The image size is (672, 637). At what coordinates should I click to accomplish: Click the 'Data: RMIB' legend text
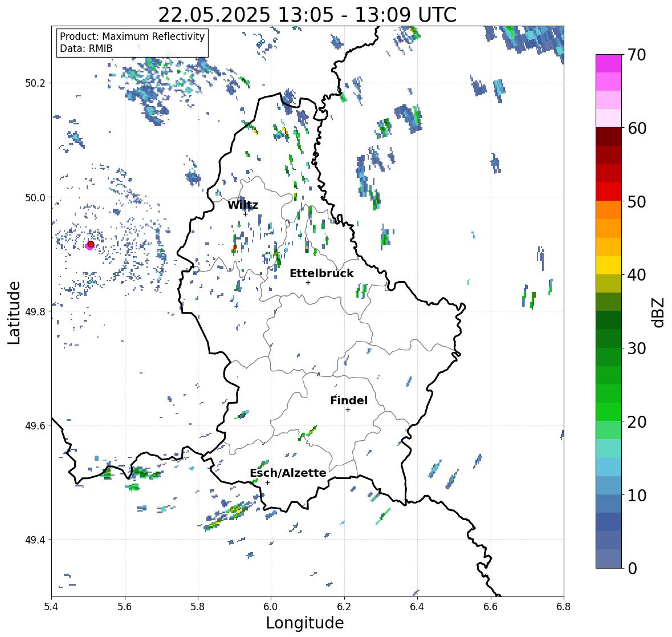pos(86,48)
